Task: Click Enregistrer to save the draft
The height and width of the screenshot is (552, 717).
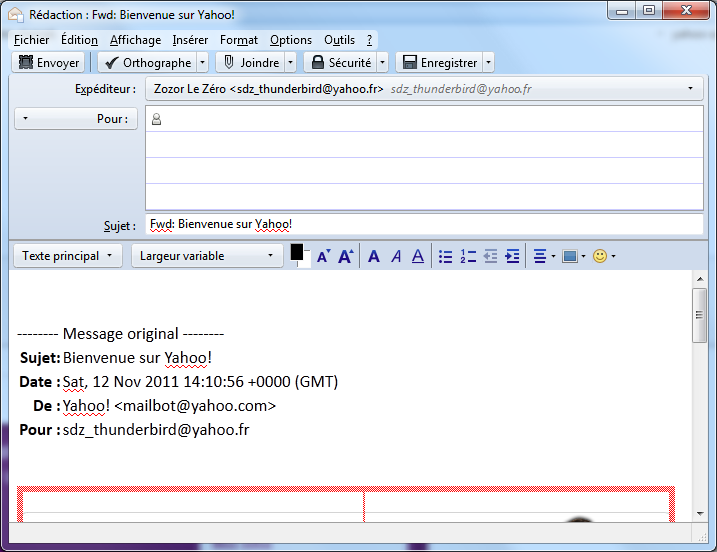Action: [x=439, y=62]
